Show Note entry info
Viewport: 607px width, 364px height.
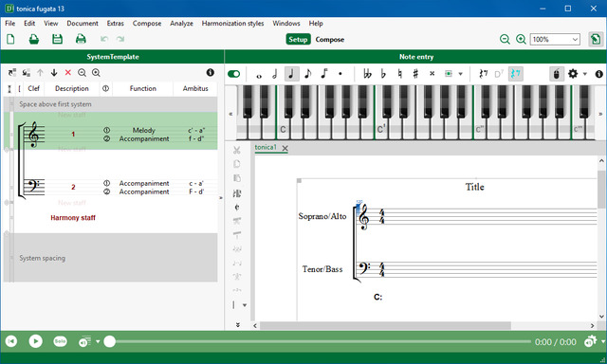tap(598, 74)
